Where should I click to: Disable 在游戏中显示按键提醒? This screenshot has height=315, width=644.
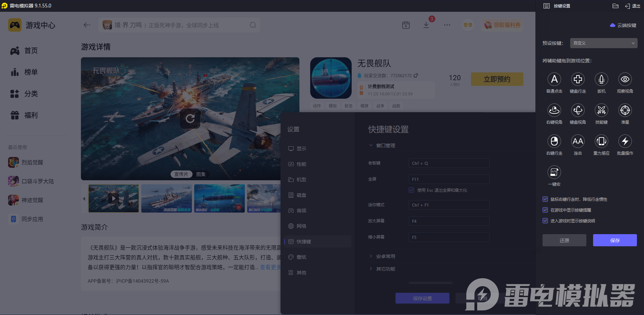click(545, 210)
